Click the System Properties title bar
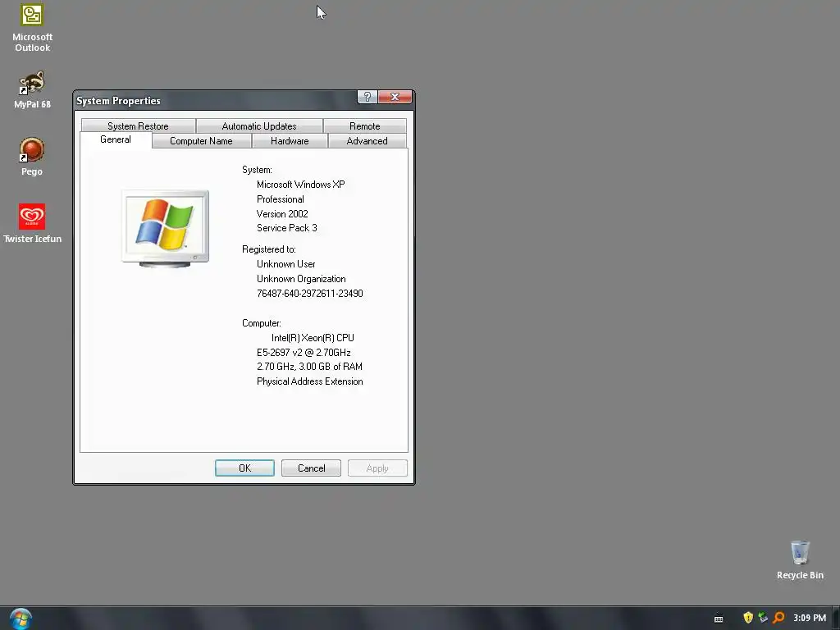840x630 pixels. [x=214, y=100]
